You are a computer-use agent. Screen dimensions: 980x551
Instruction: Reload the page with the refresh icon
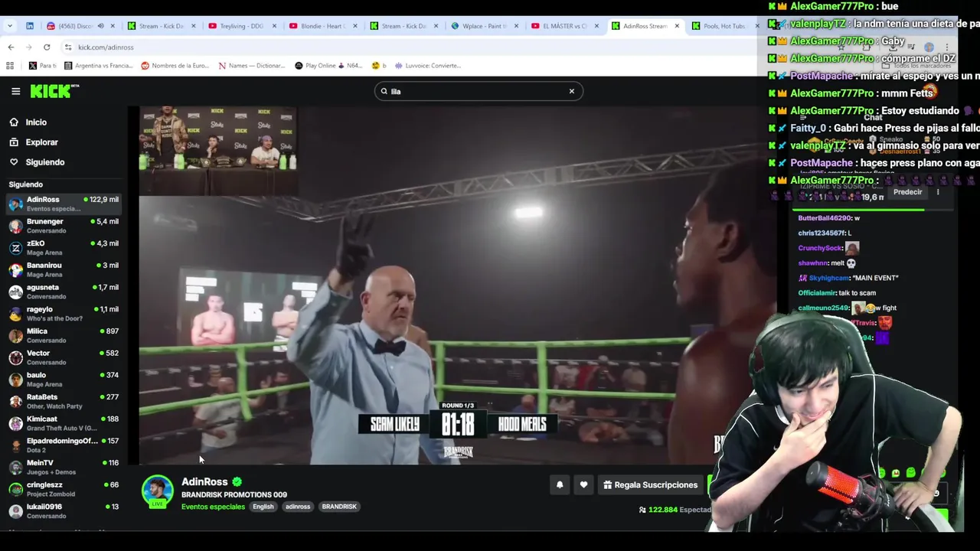(x=47, y=47)
